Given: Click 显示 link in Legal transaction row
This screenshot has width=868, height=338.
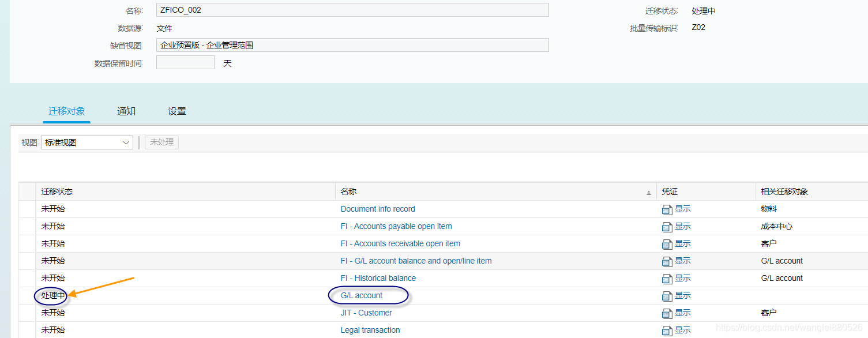Looking at the screenshot, I should (x=683, y=330).
